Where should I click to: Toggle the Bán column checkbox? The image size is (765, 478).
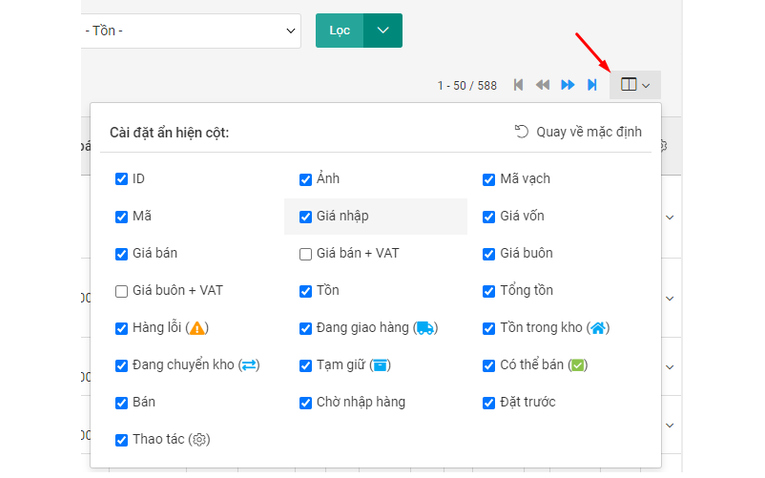121,403
